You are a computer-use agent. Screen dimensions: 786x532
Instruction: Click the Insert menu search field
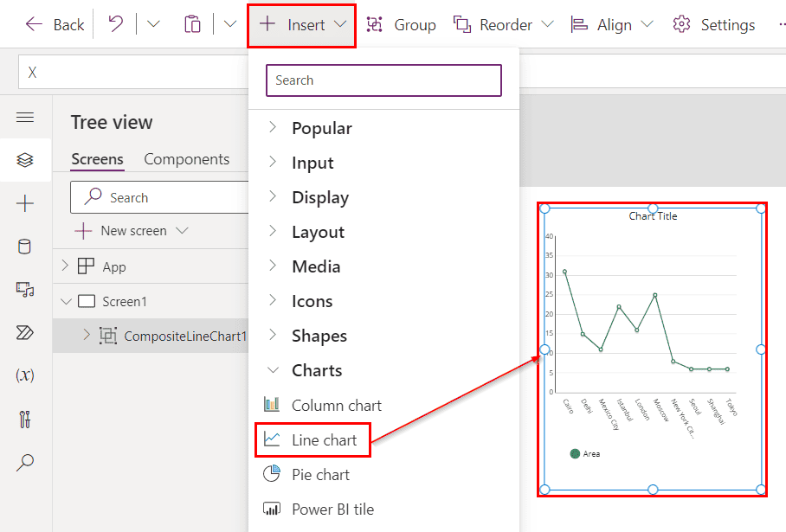tap(383, 80)
